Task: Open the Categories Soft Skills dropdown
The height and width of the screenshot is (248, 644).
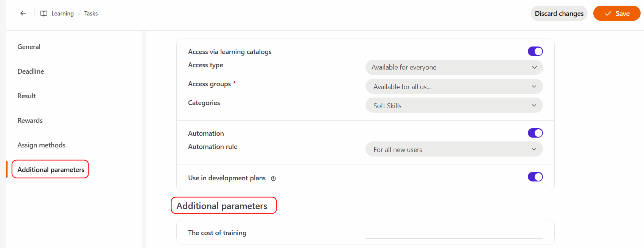Action: click(x=454, y=105)
